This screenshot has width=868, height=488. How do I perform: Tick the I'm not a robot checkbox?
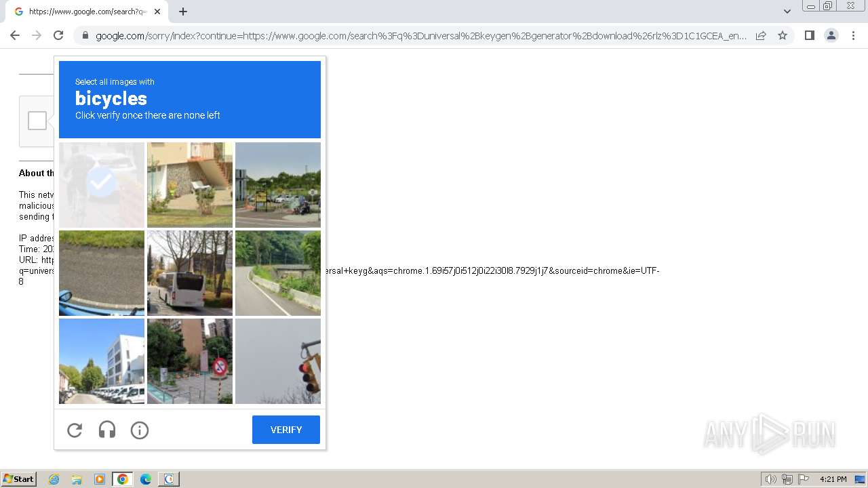pyautogui.click(x=37, y=121)
